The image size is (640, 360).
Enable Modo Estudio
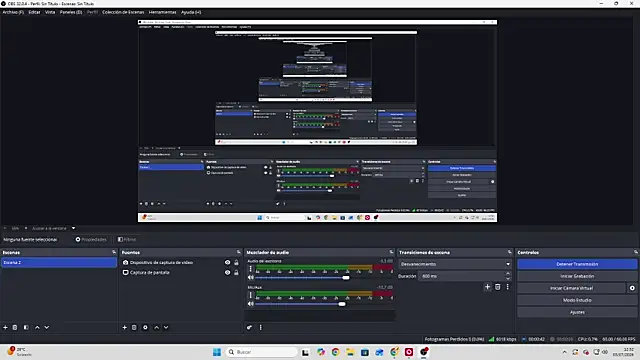pos(577,300)
